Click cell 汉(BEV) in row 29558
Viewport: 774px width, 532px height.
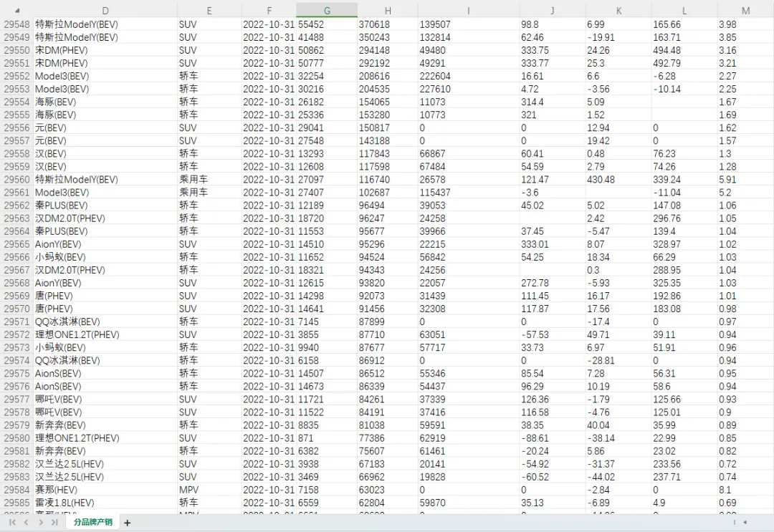pos(105,153)
